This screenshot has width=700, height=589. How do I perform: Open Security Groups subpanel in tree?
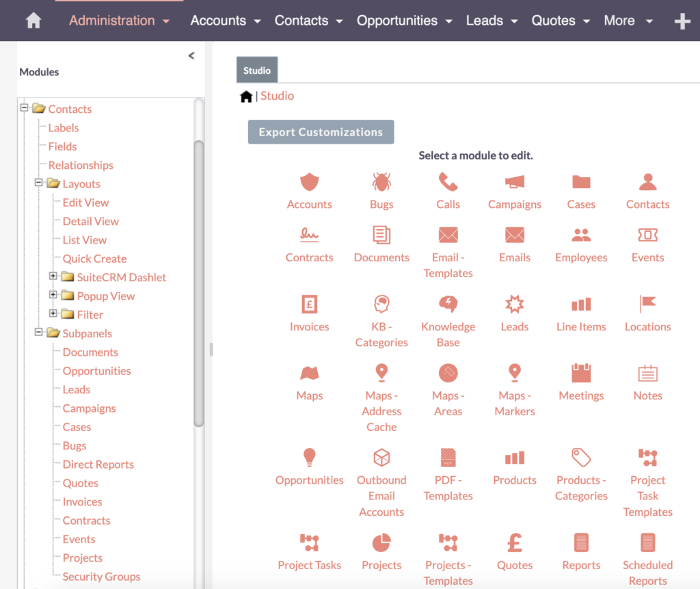pos(101,577)
